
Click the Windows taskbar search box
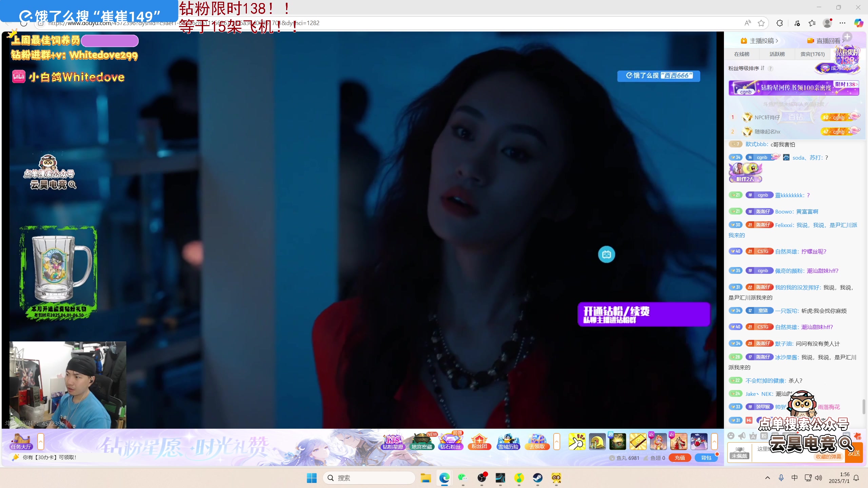369,478
